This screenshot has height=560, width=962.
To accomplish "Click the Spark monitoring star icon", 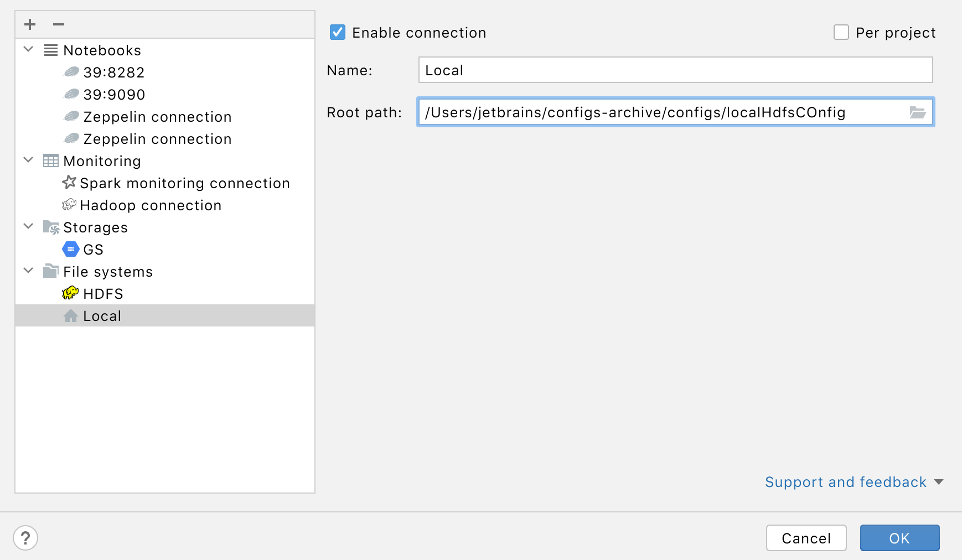I will [x=69, y=183].
